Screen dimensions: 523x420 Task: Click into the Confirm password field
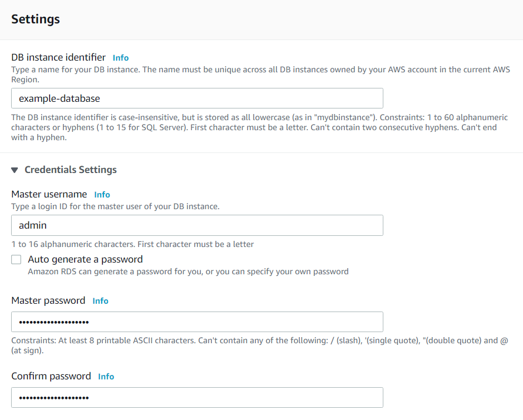[x=197, y=398]
